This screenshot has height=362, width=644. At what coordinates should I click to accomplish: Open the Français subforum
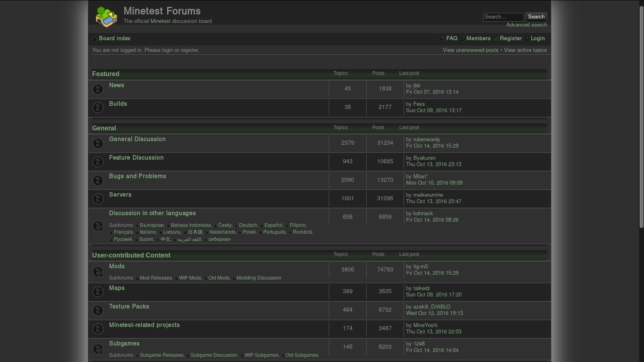tap(123, 232)
